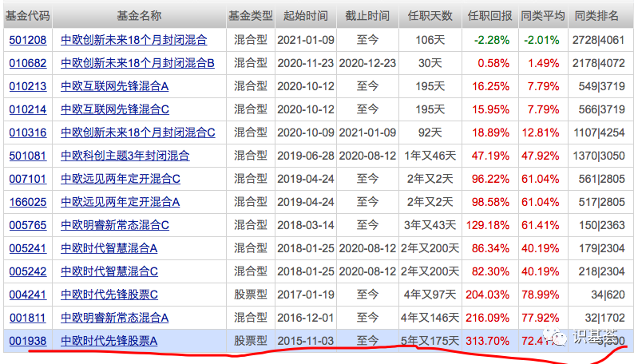
Task: Open fund 中欧创新未来18个月封闭混合C
Action: pos(138,133)
